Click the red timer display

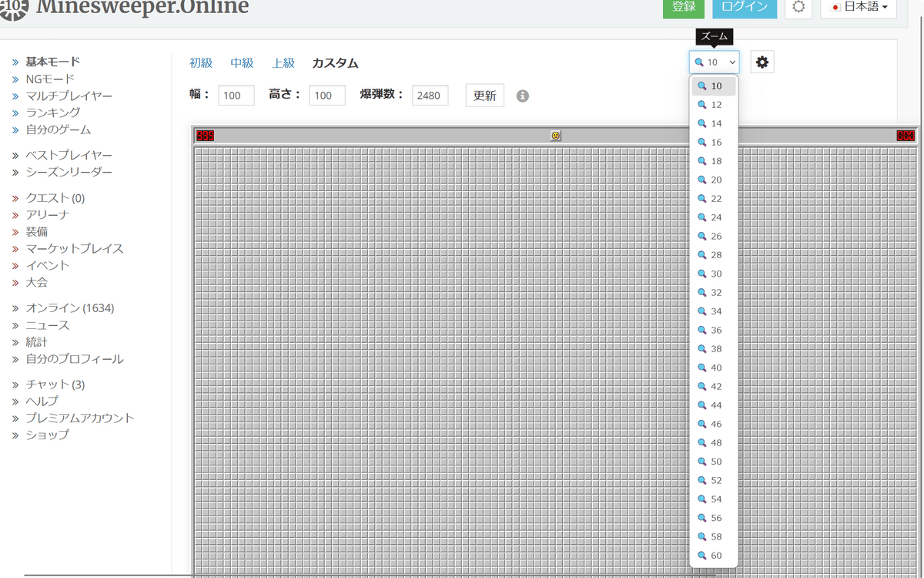point(906,136)
